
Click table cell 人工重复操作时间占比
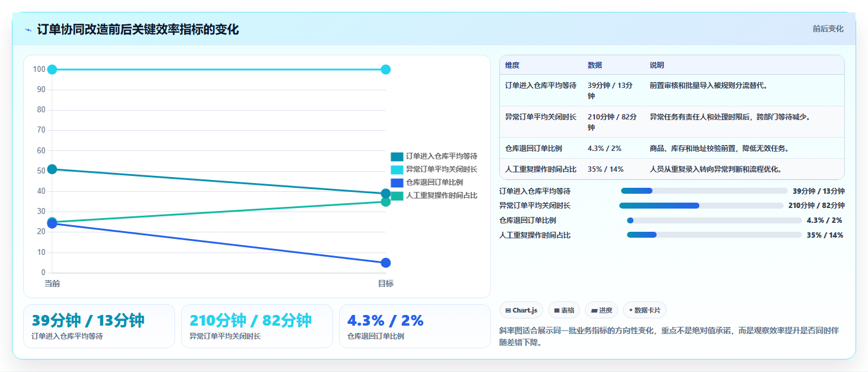541,169
